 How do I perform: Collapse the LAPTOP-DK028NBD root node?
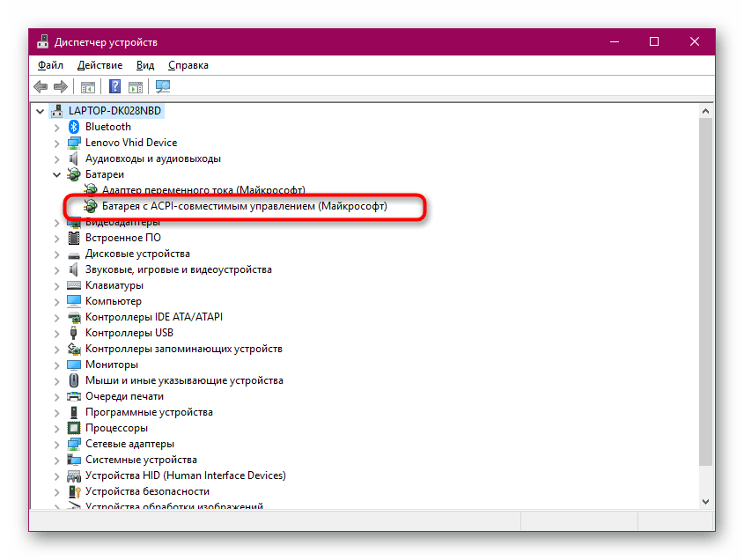41,111
